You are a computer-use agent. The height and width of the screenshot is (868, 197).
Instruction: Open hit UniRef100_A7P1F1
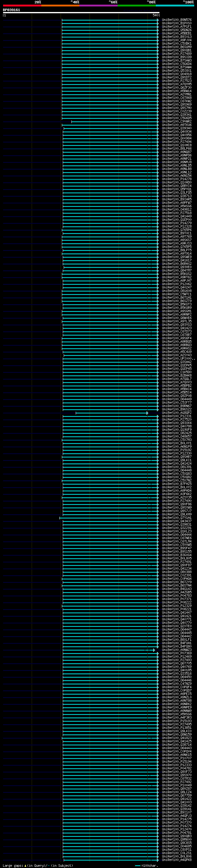177,26
